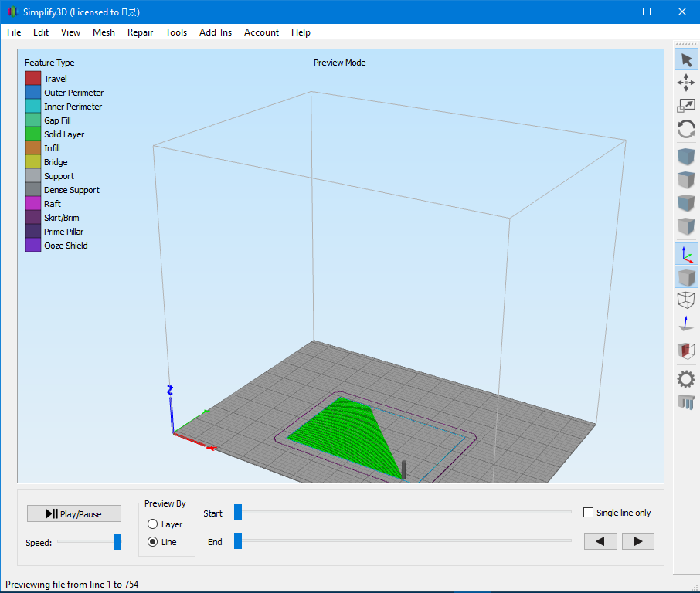
Task: Toggle solid model rendering cube
Action: pos(686,277)
